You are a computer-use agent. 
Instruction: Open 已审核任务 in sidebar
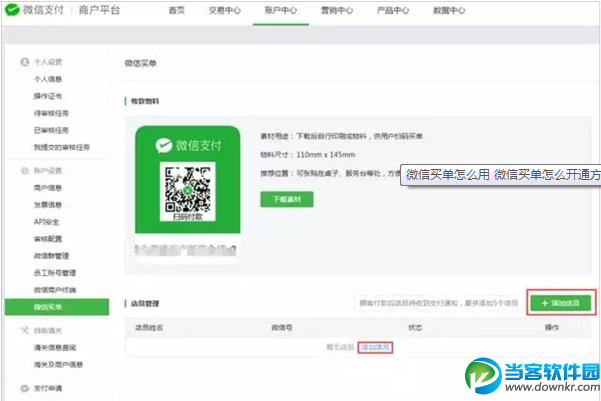51,130
